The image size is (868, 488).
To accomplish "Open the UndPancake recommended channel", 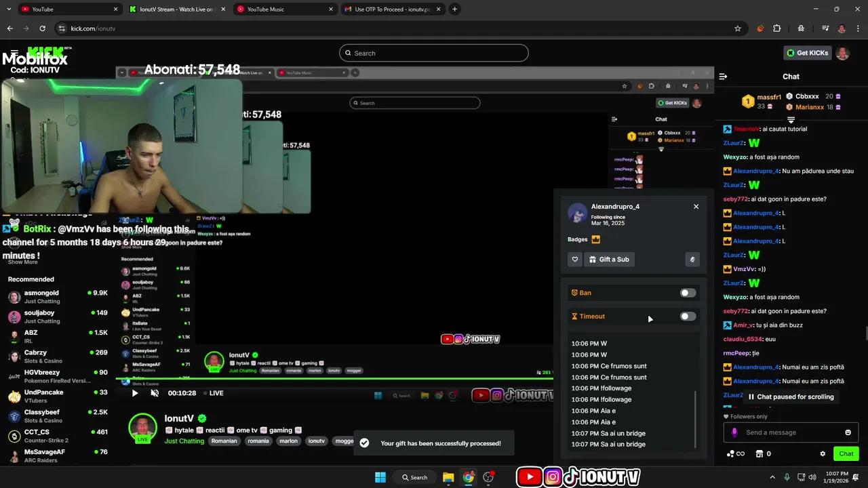I will click(x=58, y=396).
